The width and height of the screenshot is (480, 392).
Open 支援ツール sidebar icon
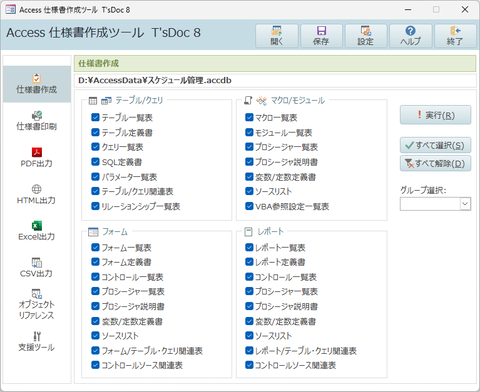(x=37, y=341)
